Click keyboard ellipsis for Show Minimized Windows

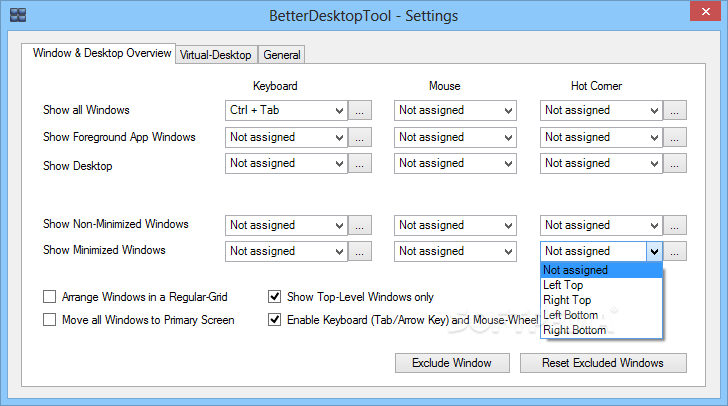click(x=360, y=251)
